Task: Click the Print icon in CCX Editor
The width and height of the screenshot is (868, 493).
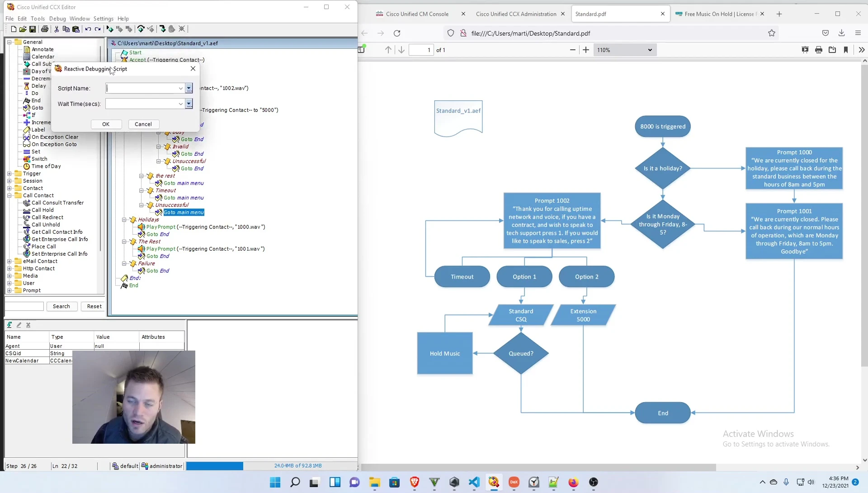Action: tap(44, 29)
